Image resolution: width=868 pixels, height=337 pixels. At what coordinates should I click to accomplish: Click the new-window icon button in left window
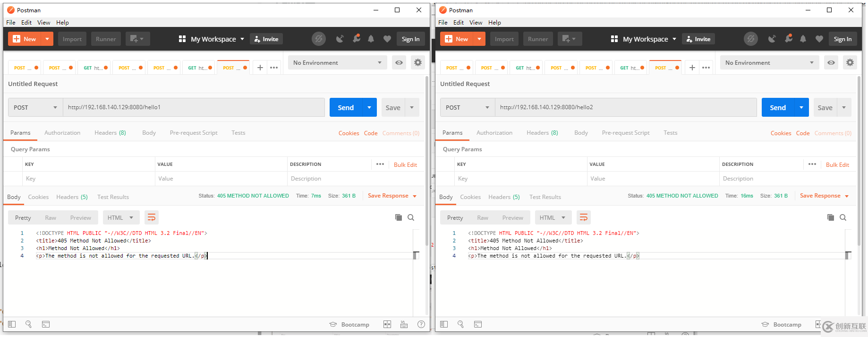(x=138, y=39)
